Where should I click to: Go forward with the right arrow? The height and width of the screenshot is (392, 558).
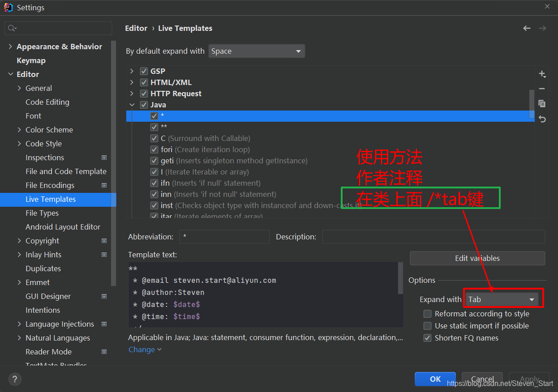coord(542,28)
